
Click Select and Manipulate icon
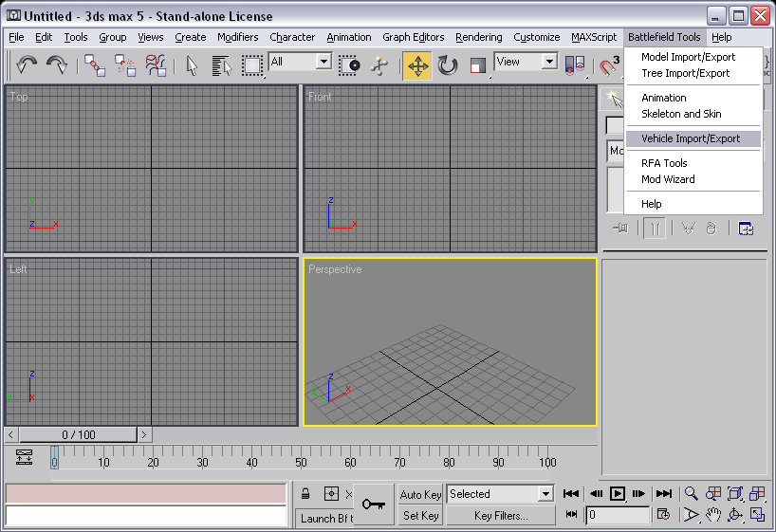pos(379,65)
